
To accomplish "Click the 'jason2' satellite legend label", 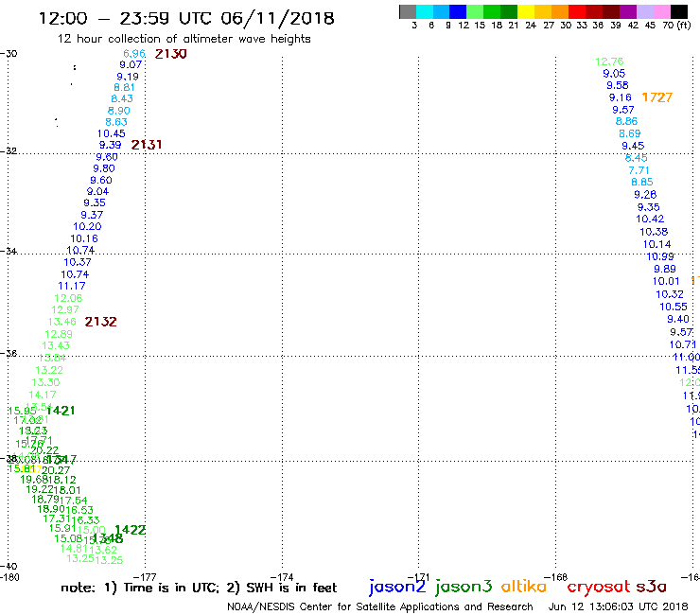I will (397, 587).
